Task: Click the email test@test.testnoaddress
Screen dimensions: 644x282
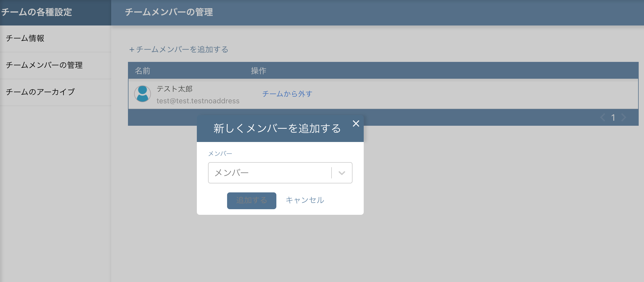Action: point(198,101)
